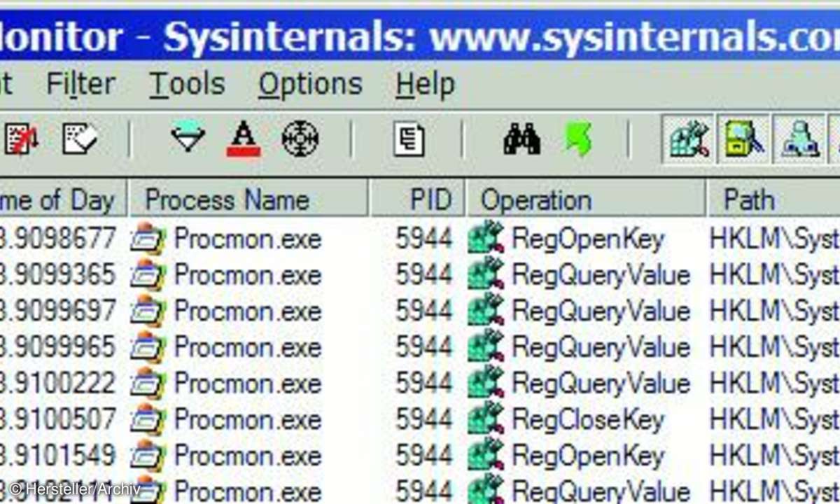Click the Clear display eraser icon
Viewport: 840px width, 504px height.
point(80,139)
